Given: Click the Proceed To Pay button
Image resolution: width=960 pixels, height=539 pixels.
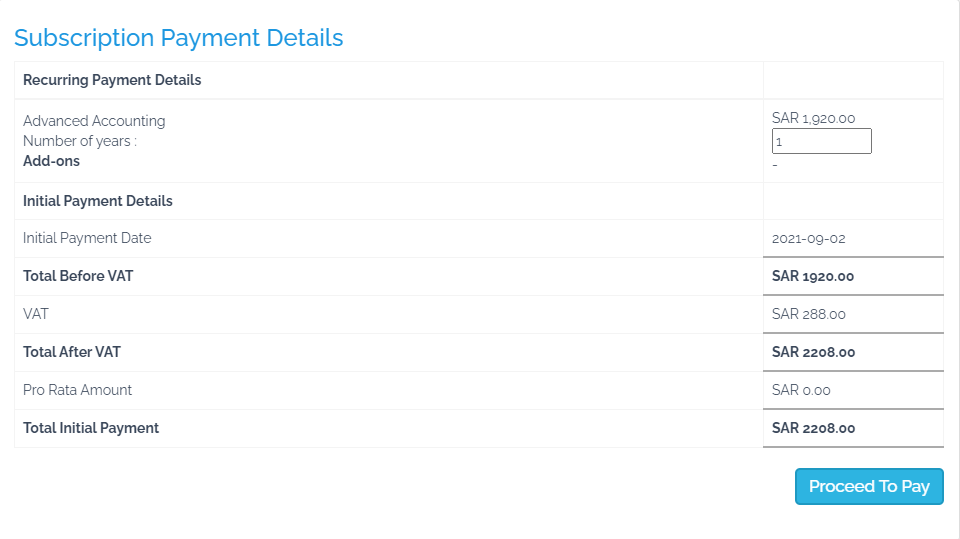Looking at the screenshot, I should pyautogui.click(x=869, y=487).
